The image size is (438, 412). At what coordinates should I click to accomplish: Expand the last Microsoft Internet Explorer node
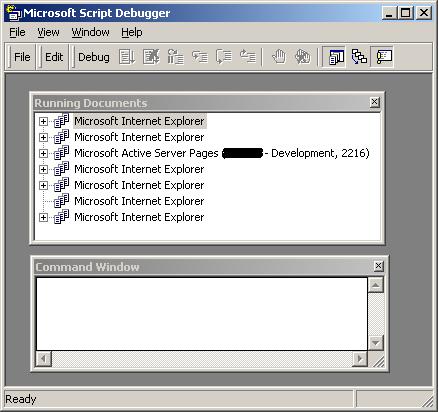(x=43, y=218)
